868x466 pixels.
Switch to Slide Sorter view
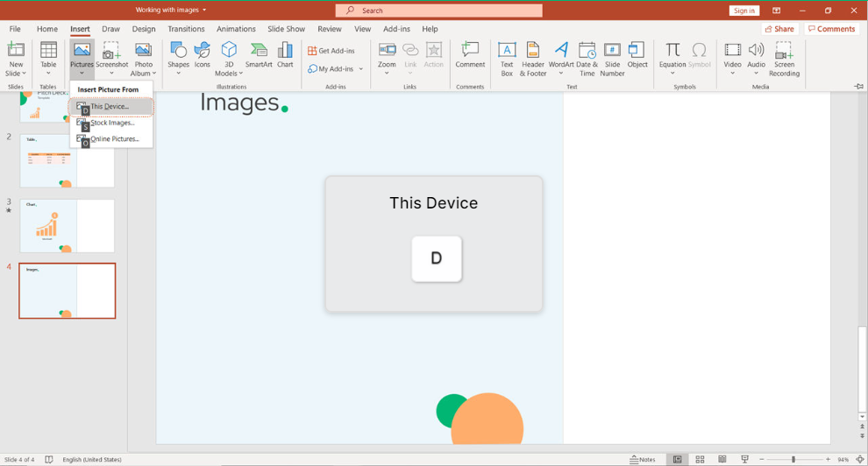tap(700, 459)
